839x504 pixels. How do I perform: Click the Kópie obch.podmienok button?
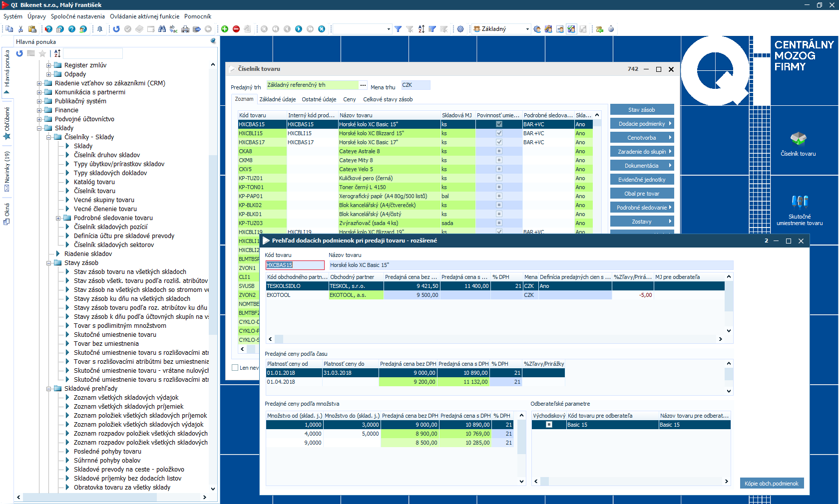[x=771, y=483]
